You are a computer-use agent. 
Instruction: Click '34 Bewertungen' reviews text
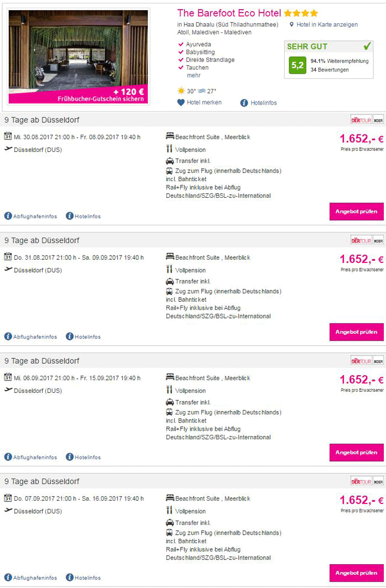point(329,70)
